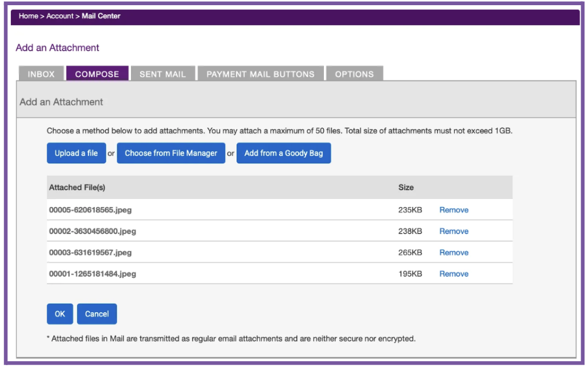Viewport: 588px width, 368px height.
Task: Open the Account breadcrumb link
Action: [x=60, y=16]
